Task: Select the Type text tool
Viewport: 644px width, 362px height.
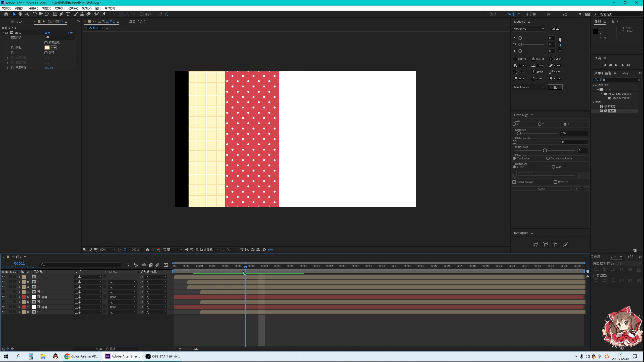Action: coord(68,14)
